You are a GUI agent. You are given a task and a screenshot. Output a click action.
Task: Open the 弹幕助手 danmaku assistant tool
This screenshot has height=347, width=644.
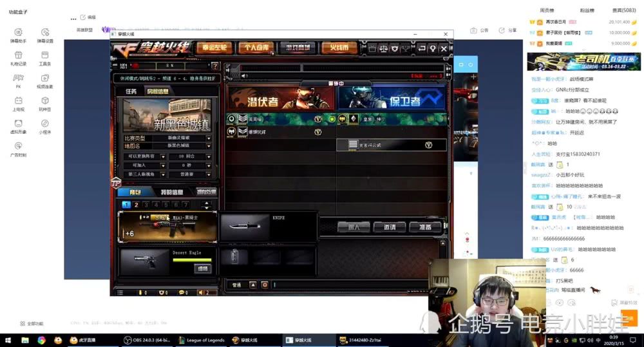pos(18,35)
